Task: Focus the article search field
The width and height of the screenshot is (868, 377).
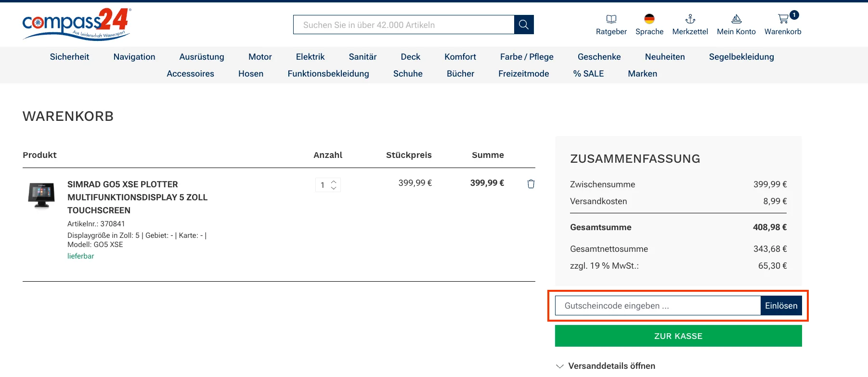Action: pos(403,25)
